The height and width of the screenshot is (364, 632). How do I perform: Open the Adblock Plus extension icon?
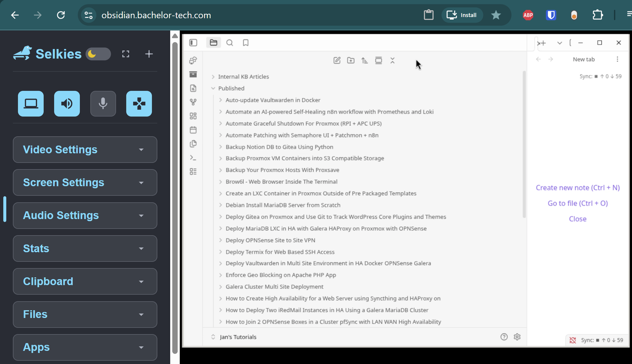pyautogui.click(x=528, y=15)
